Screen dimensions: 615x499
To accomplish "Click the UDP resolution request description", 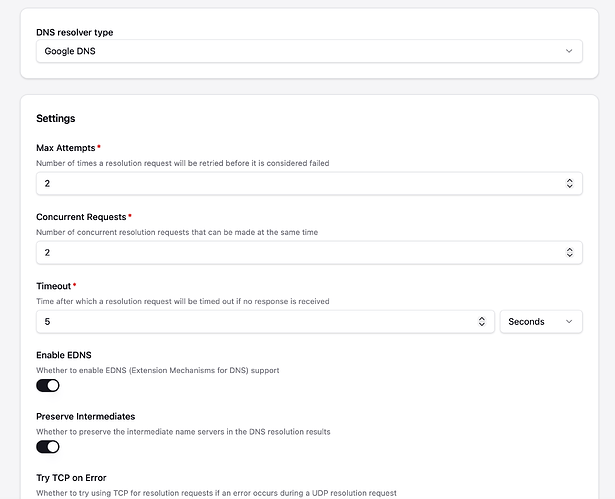I will (217, 493).
